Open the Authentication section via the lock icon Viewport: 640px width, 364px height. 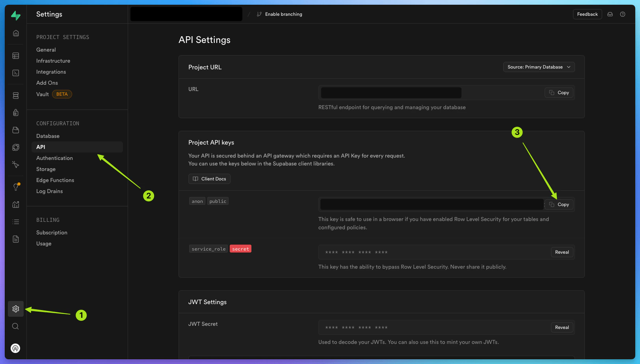coord(15,112)
